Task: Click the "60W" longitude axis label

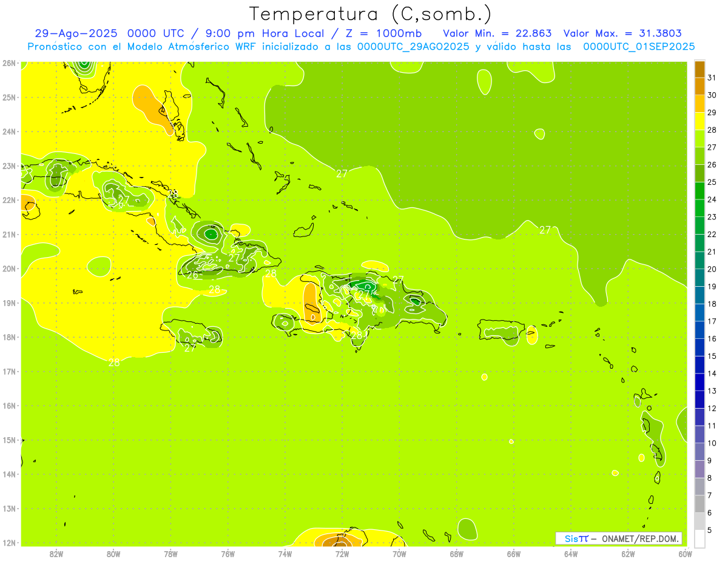Action: (x=686, y=554)
